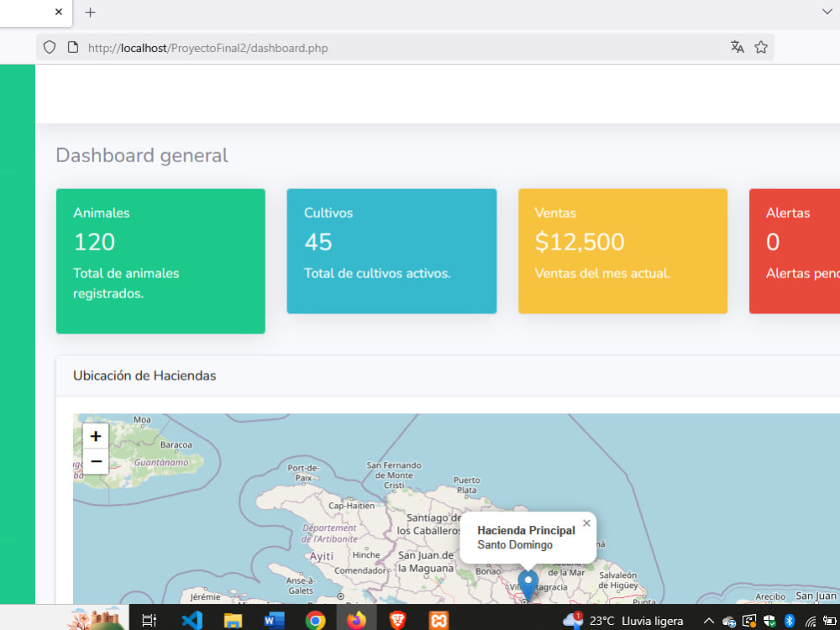Focus the localhost dashboard.php address bar
840x630 pixels.
pos(405,48)
